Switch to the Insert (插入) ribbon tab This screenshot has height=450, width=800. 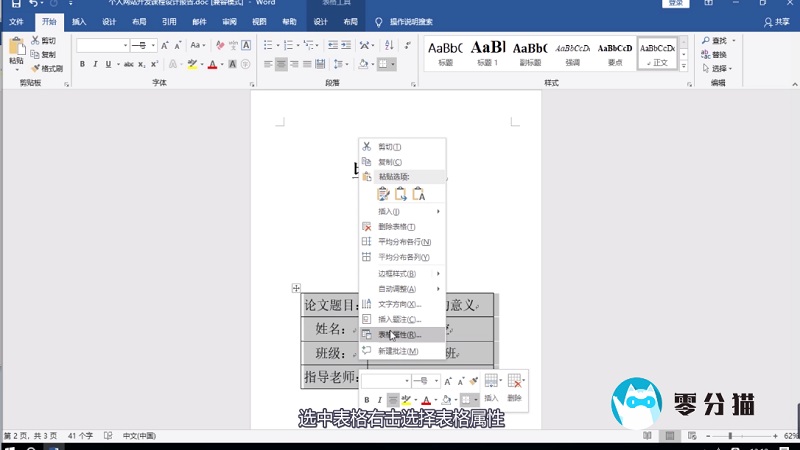point(79,21)
